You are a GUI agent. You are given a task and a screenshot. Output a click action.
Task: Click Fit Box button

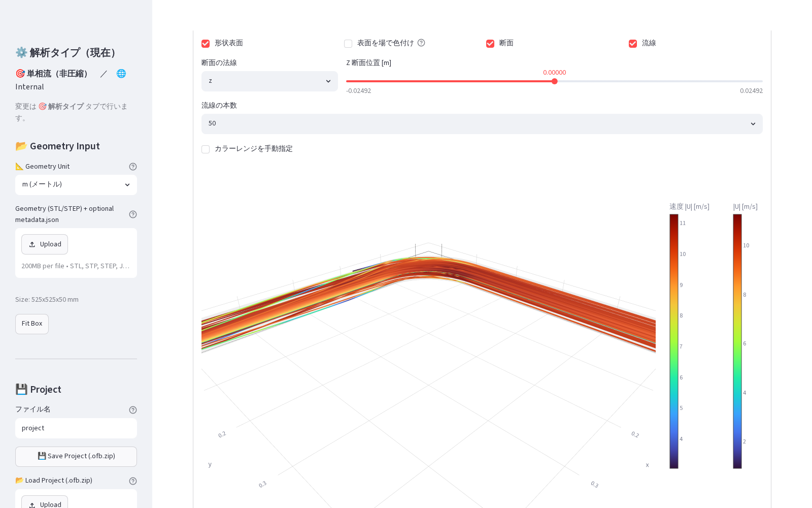tap(32, 324)
